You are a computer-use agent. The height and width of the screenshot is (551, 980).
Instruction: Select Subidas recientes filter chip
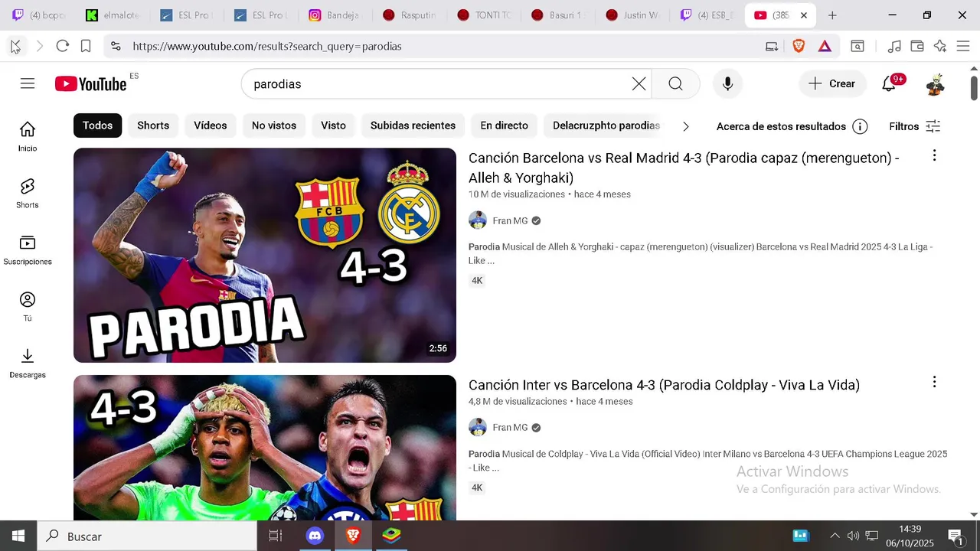pyautogui.click(x=413, y=126)
